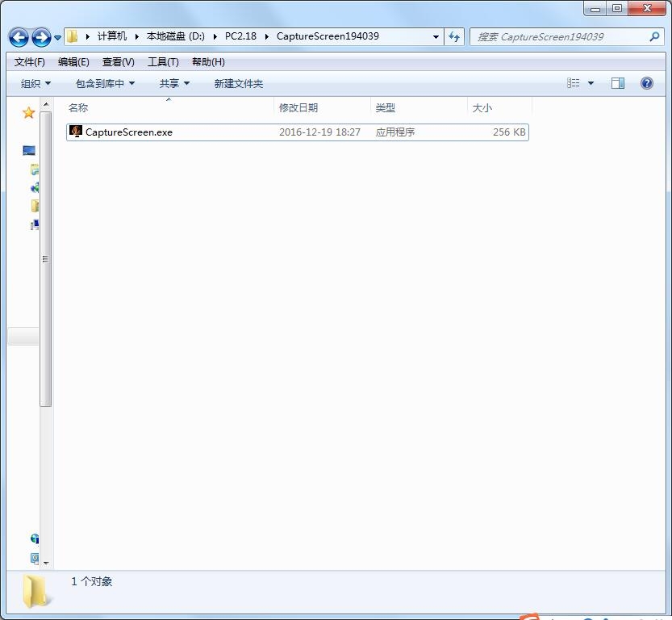Toggle the preview pane
This screenshot has width=672, height=620.
(x=618, y=83)
